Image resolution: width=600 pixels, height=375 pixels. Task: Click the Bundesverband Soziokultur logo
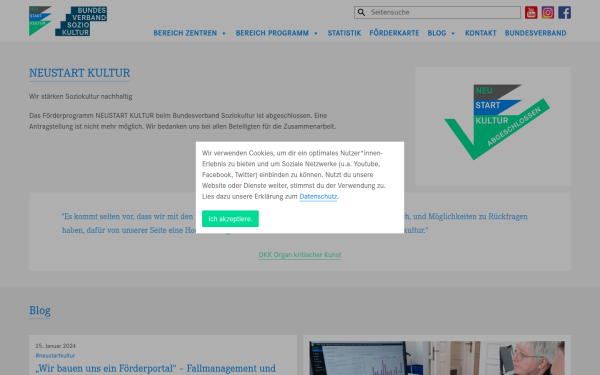(81, 21)
